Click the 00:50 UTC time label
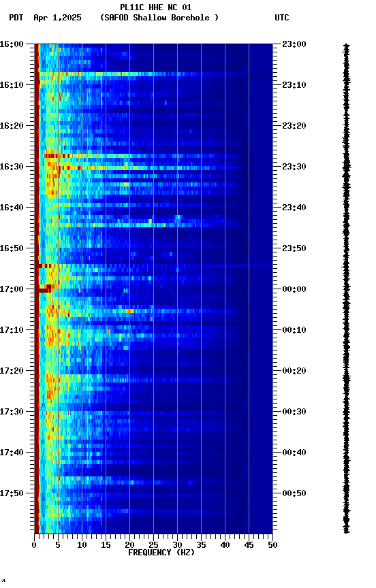Viewport: 376px width, 588px height. (x=294, y=493)
